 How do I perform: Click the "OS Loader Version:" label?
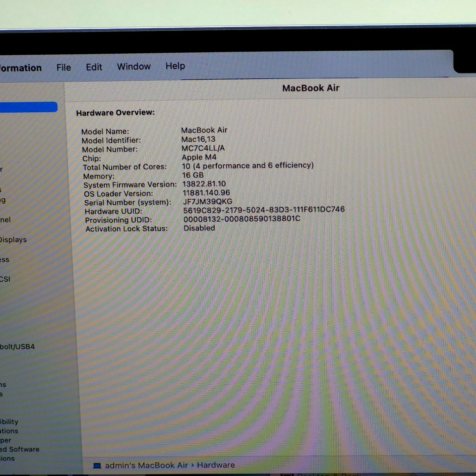click(x=118, y=194)
